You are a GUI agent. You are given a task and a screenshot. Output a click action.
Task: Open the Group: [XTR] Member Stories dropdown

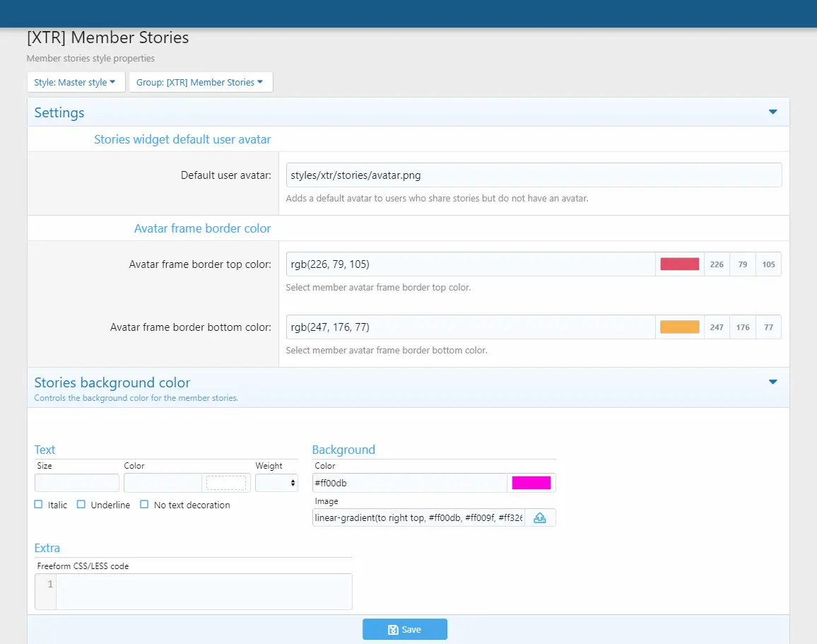200,82
